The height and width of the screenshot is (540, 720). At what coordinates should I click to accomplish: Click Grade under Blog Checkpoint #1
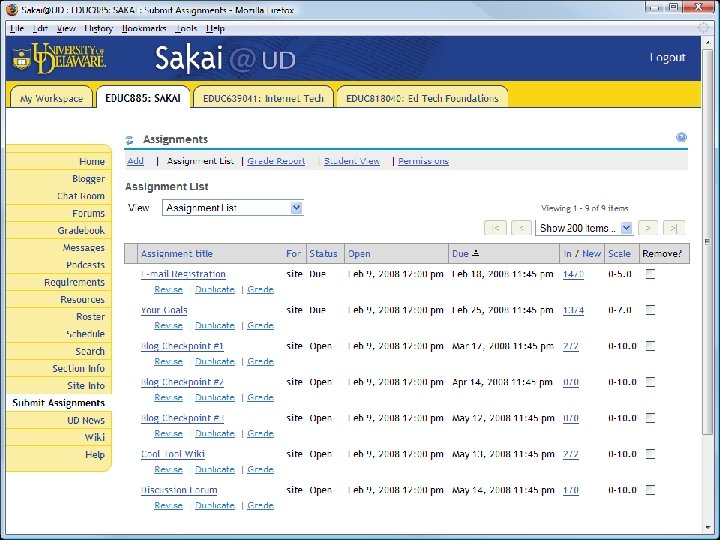[260, 361]
